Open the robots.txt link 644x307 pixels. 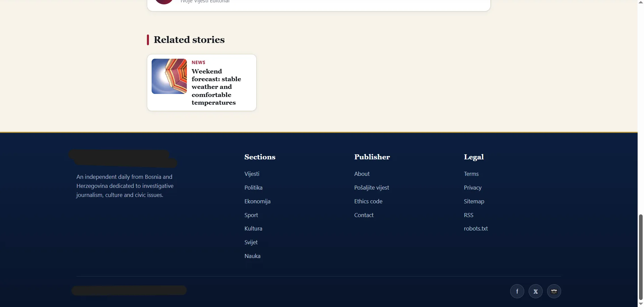[476, 228]
